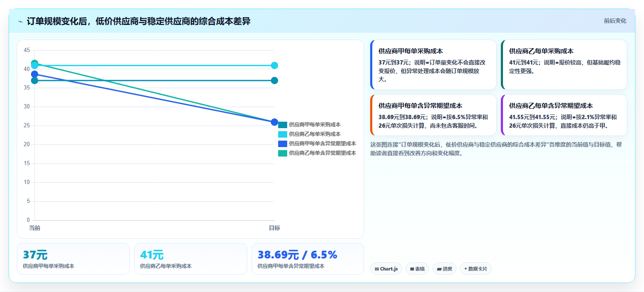This screenshot has width=644, height=292.
Task: Click the 表格 tag chip
Action: point(417,269)
